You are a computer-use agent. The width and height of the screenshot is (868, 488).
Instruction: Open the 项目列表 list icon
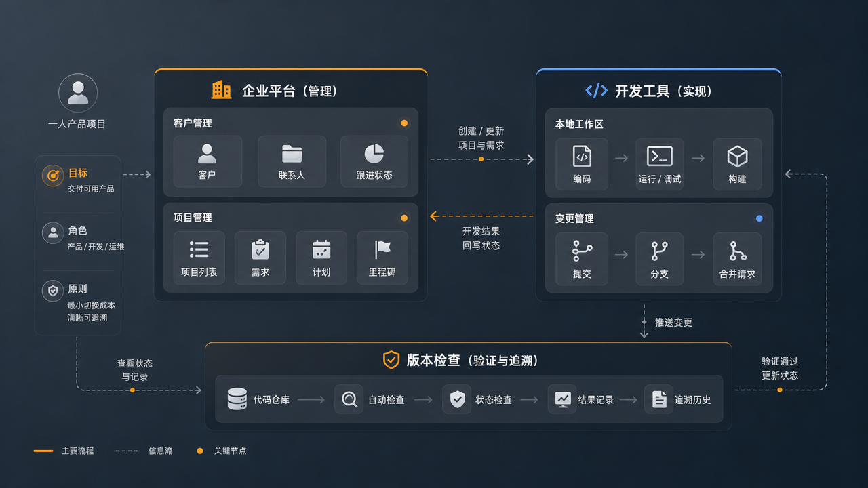(x=199, y=249)
